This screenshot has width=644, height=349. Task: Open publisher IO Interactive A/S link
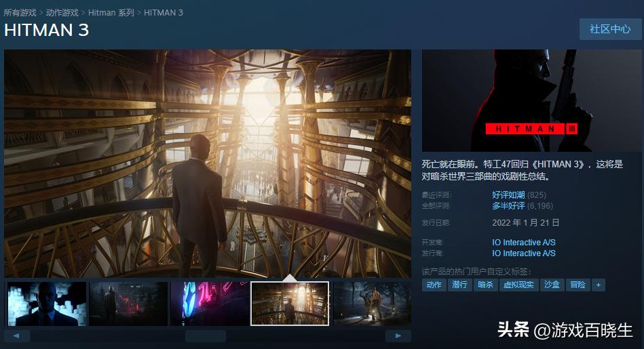tap(524, 253)
